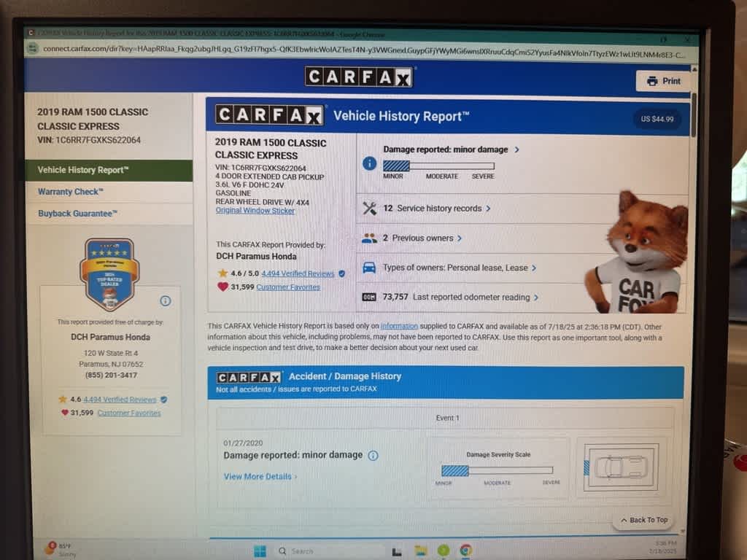Expand Damage reported: minor damage chevron
The width and height of the screenshot is (747, 560).
(517, 149)
